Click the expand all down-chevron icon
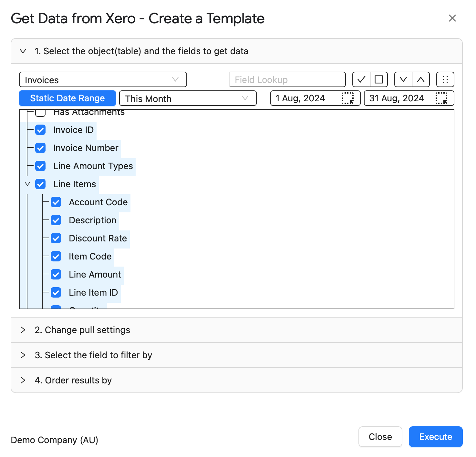 pos(403,79)
